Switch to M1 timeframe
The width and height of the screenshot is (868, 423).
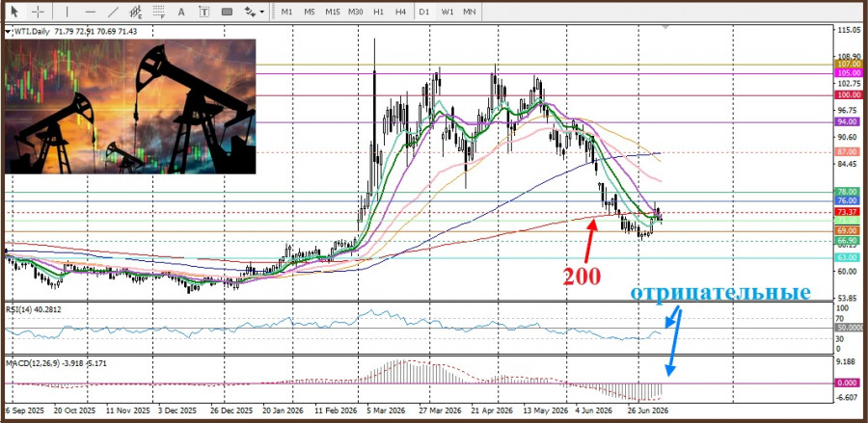pyautogui.click(x=286, y=11)
